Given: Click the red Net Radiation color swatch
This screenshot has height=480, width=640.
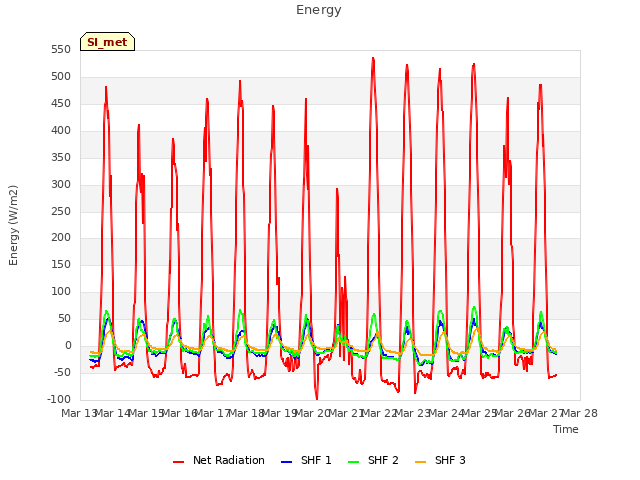Looking at the screenshot, I should [x=178, y=462].
